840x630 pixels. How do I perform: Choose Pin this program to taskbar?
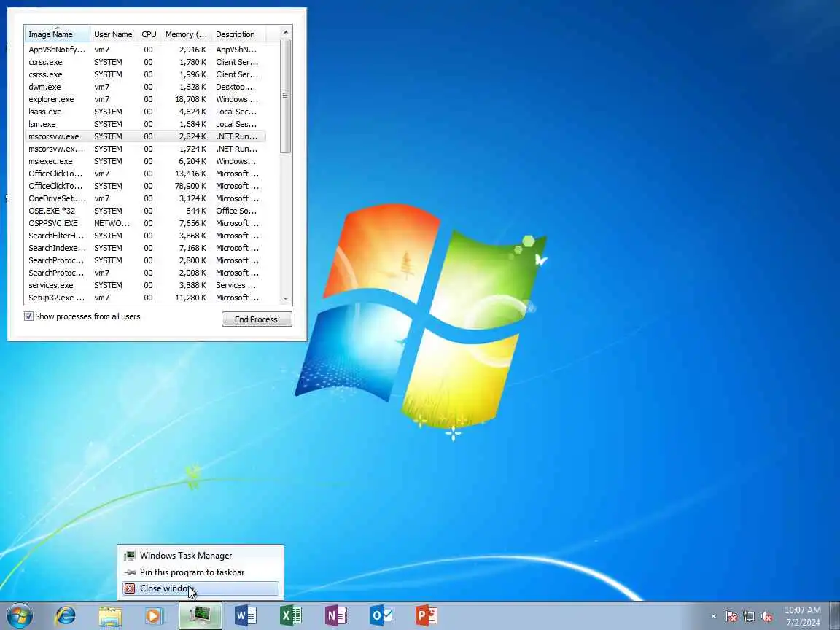click(201, 572)
